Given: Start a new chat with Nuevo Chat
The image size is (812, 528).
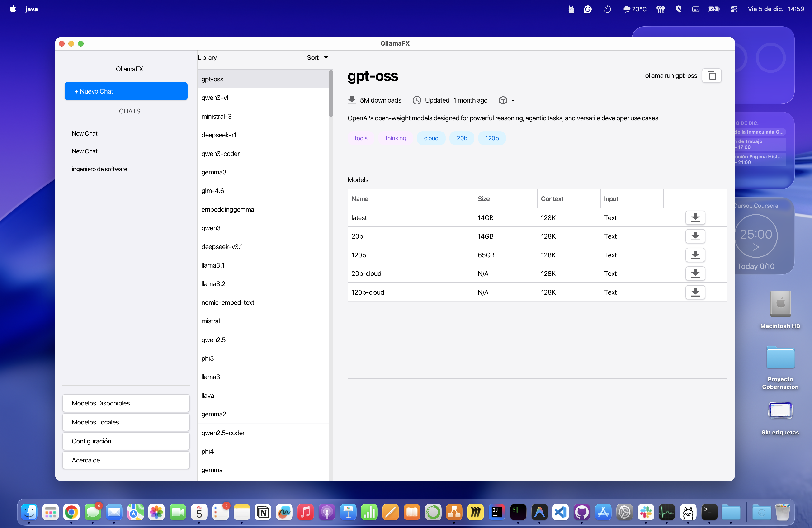Looking at the screenshot, I should tap(126, 91).
